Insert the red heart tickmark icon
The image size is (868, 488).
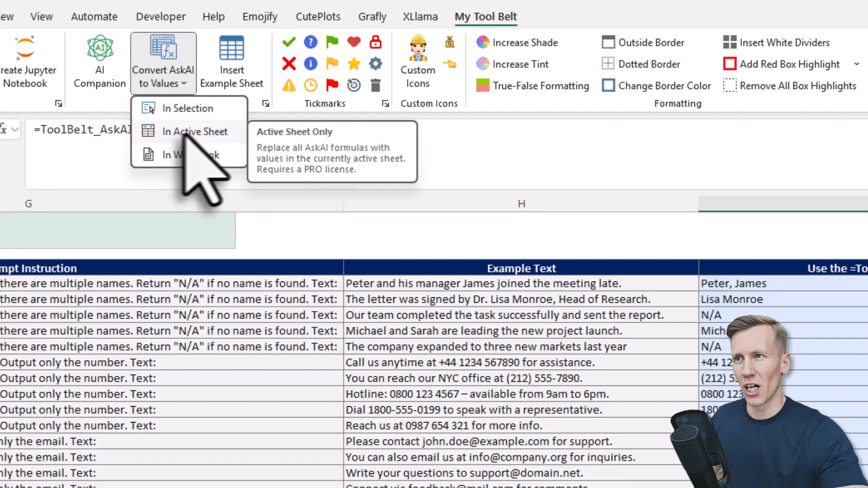[x=354, y=42]
